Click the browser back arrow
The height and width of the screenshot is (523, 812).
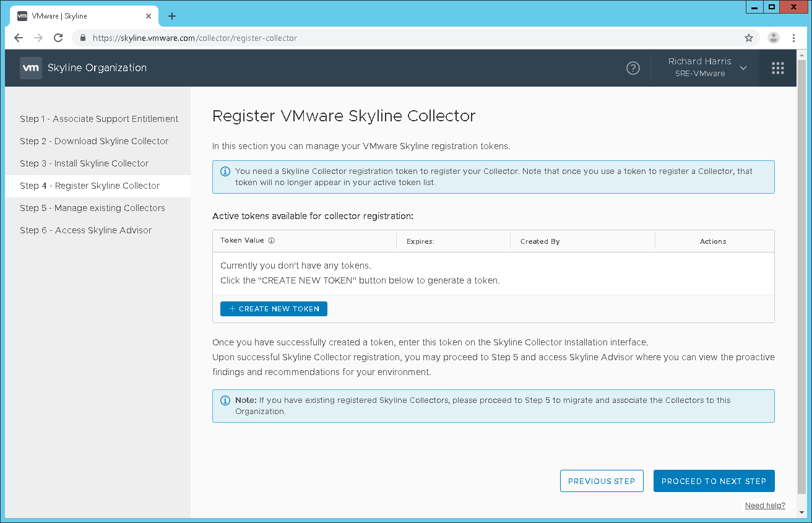(19, 38)
